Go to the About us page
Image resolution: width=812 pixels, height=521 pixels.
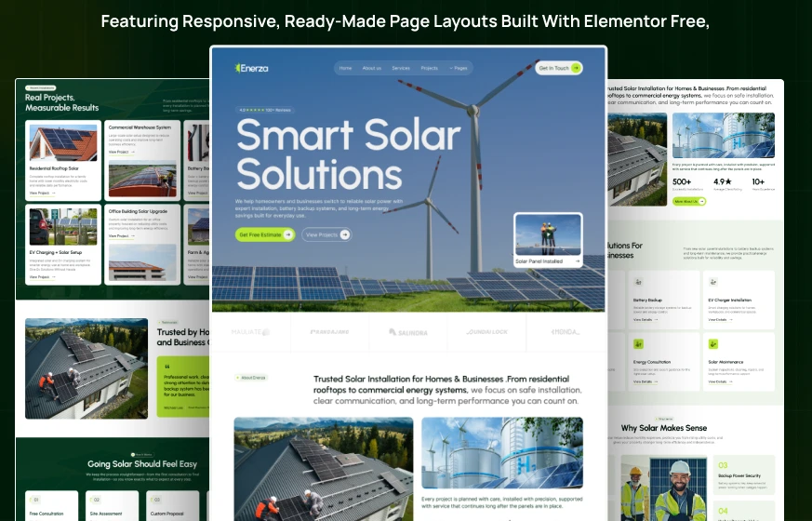372,68
